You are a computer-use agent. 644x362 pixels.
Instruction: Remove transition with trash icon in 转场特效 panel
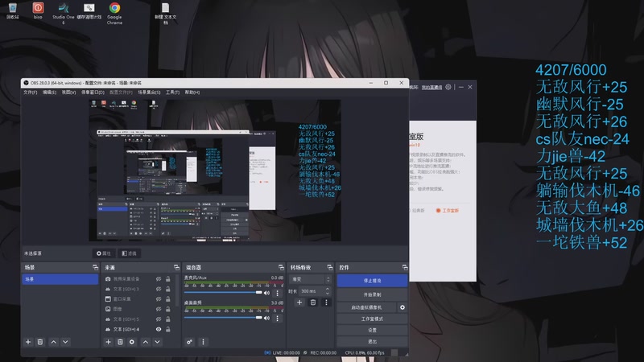(x=313, y=302)
